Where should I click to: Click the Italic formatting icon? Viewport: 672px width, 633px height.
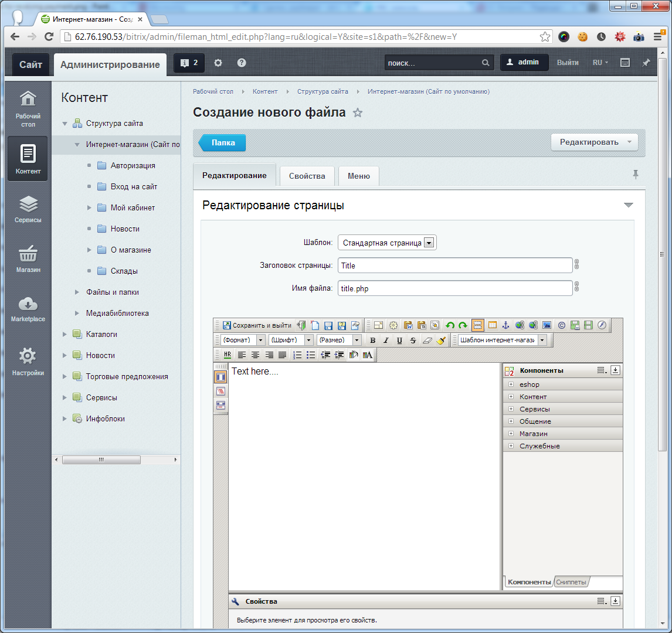tap(386, 340)
